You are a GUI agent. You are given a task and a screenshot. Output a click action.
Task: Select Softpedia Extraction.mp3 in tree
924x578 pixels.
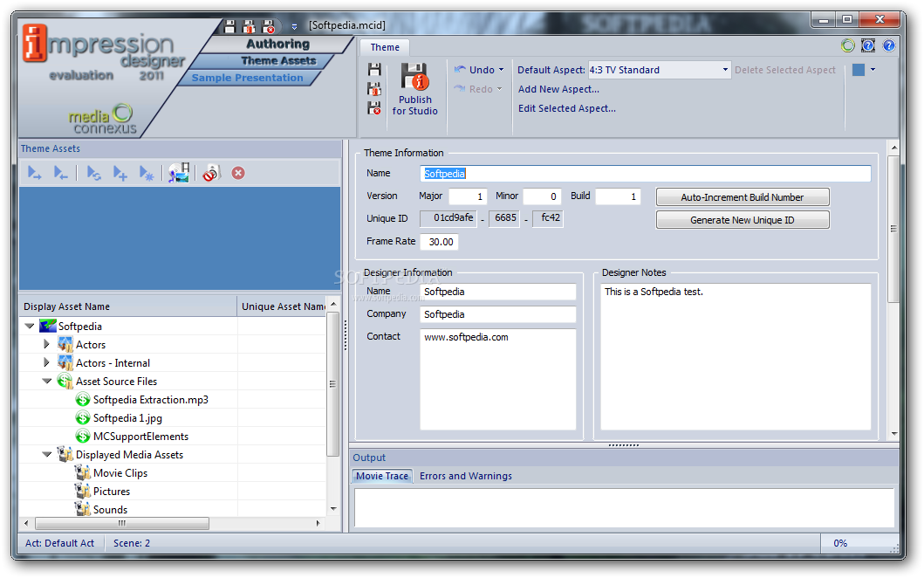coord(150,400)
